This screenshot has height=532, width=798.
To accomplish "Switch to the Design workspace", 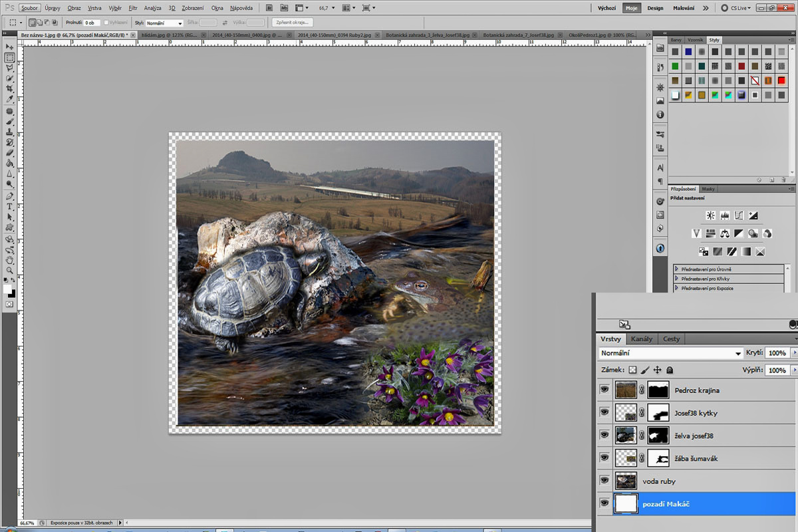I will (x=655, y=8).
